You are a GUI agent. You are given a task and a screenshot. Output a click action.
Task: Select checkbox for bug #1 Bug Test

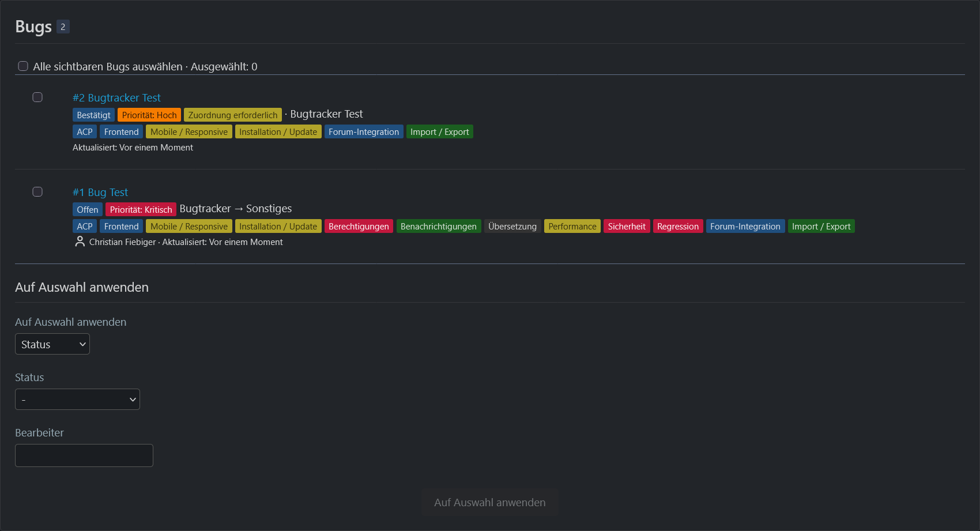pyautogui.click(x=37, y=192)
